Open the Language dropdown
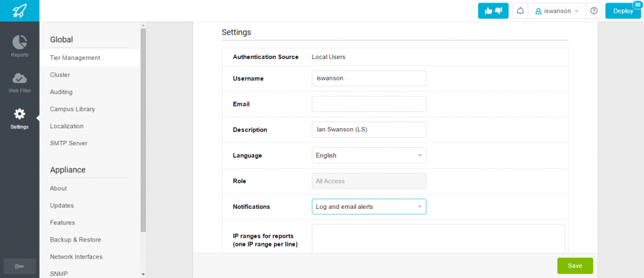 point(369,155)
